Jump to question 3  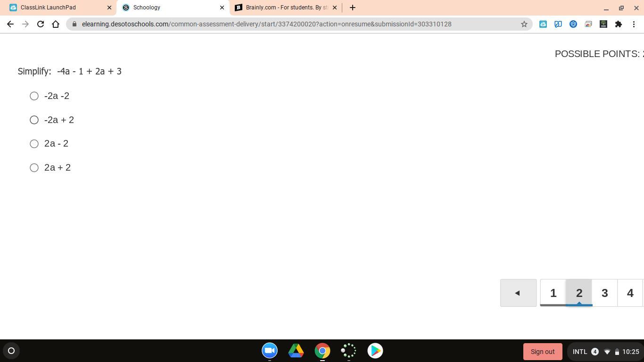[x=604, y=293]
